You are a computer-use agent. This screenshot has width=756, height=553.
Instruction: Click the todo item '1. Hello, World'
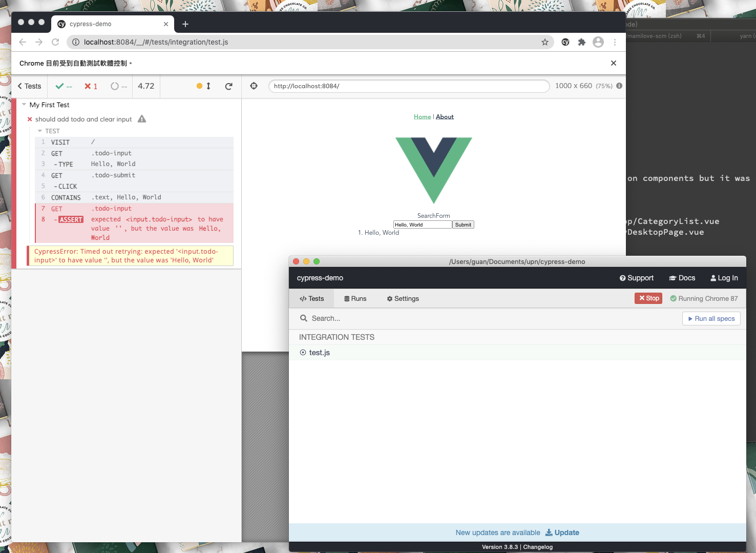click(x=379, y=233)
